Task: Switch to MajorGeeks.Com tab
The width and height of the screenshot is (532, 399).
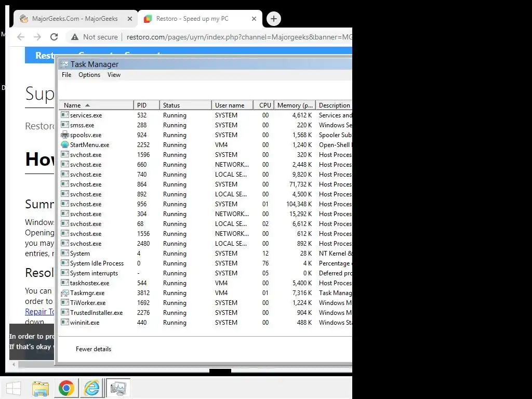Action: (x=75, y=19)
